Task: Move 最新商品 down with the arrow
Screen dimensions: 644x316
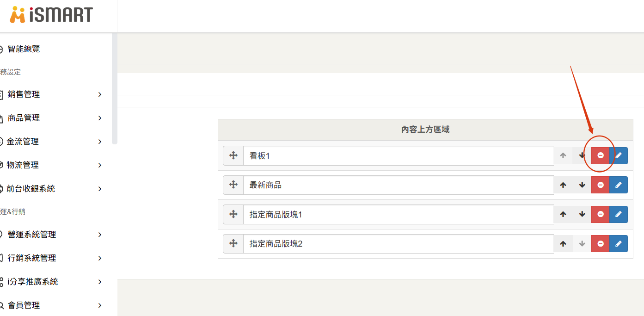Action: click(x=582, y=185)
